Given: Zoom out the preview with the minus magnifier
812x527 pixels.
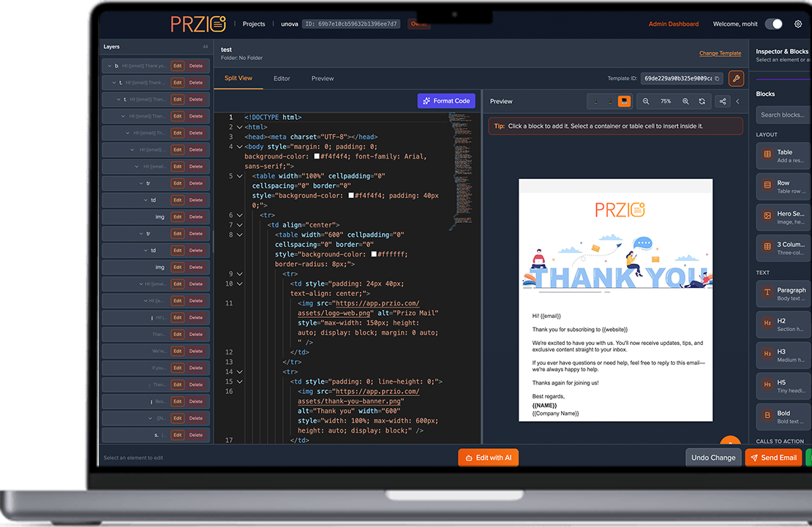Looking at the screenshot, I should click(x=646, y=102).
